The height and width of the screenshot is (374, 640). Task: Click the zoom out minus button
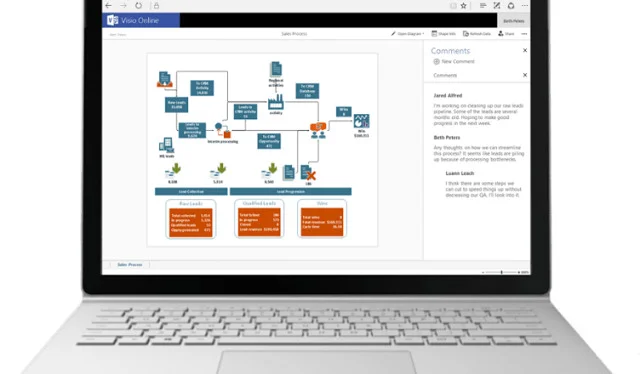[483, 272]
